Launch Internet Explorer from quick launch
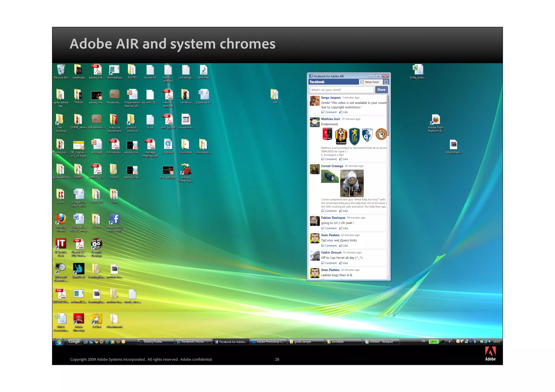555x392 pixels. click(107, 342)
